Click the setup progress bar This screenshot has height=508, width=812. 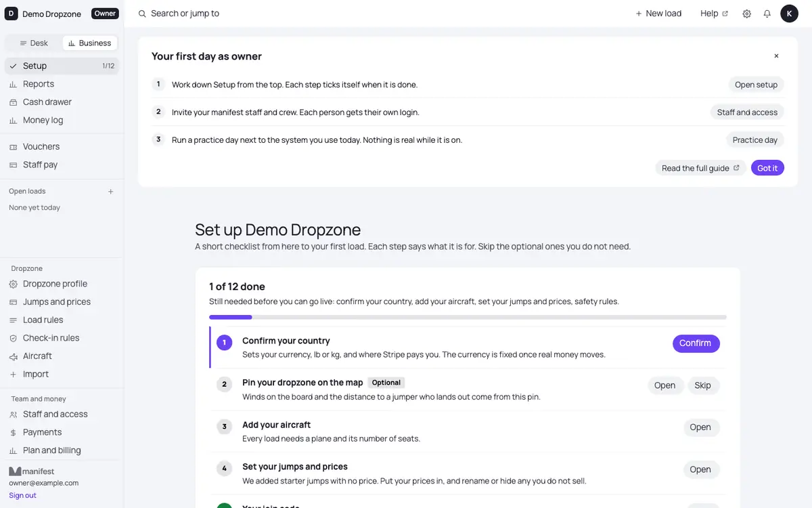468,317
